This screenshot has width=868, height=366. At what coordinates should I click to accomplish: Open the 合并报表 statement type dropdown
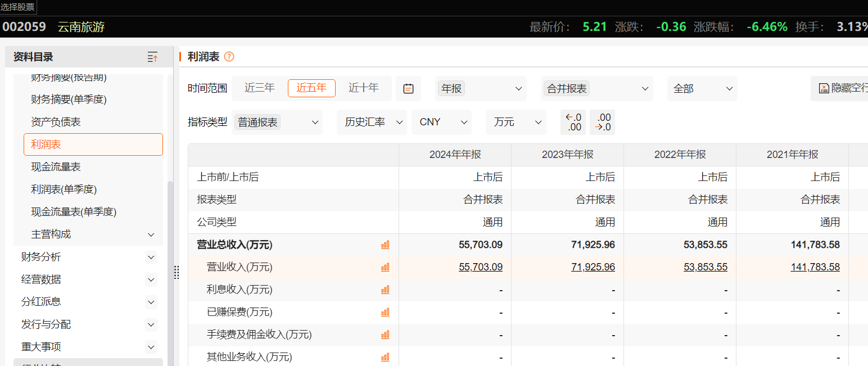click(x=597, y=88)
